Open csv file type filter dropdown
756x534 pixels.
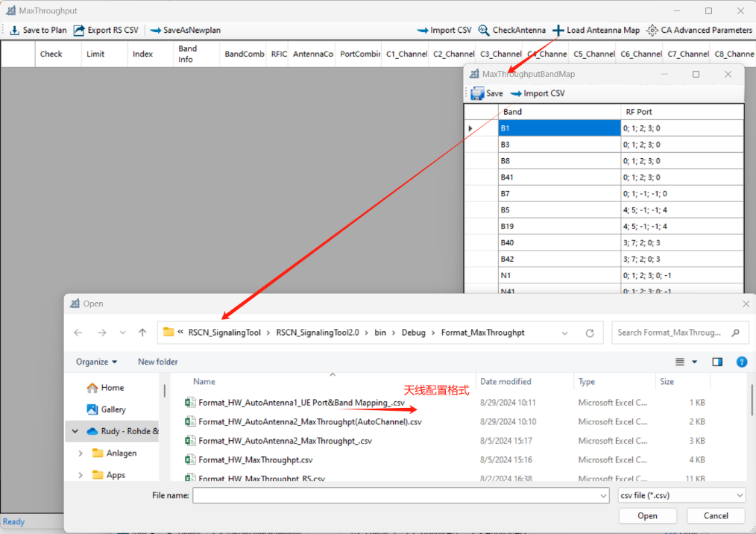tap(681, 495)
